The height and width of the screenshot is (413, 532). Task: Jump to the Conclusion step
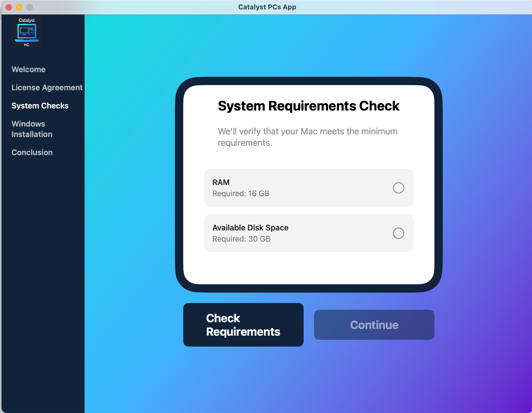[x=32, y=153]
